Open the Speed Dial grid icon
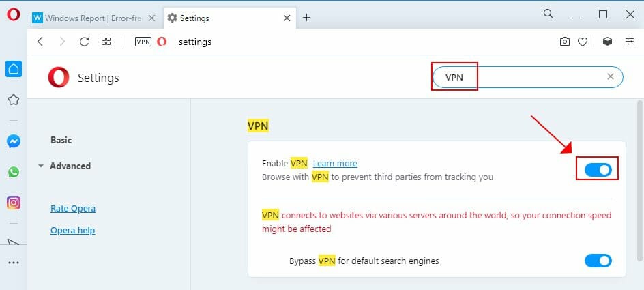The height and width of the screenshot is (290, 644). pos(106,42)
